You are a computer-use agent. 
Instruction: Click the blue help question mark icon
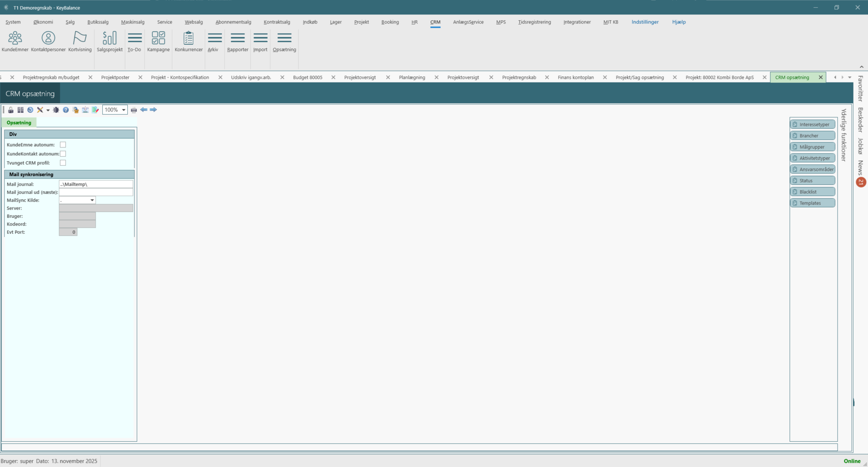click(x=66, y=110)
